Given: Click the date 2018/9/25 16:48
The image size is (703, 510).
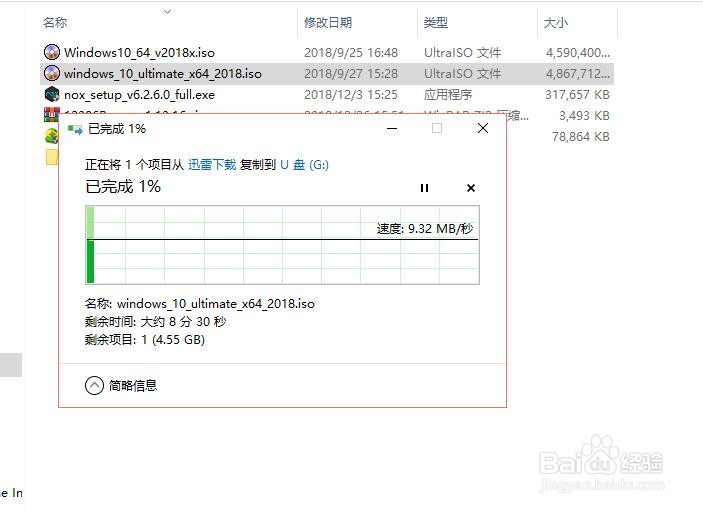Looking at the screenshot, I should [x=351, y=52].
